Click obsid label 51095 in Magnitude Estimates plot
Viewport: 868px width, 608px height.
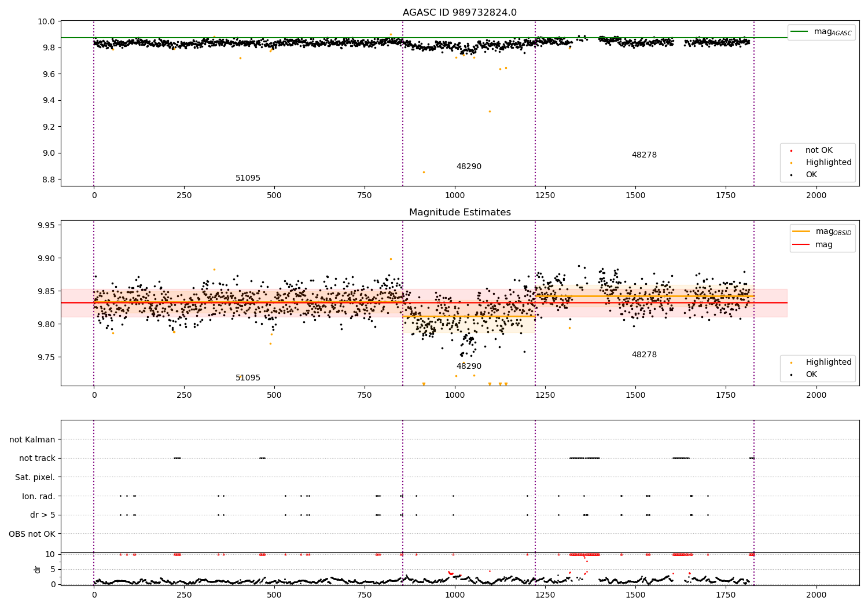248,378
